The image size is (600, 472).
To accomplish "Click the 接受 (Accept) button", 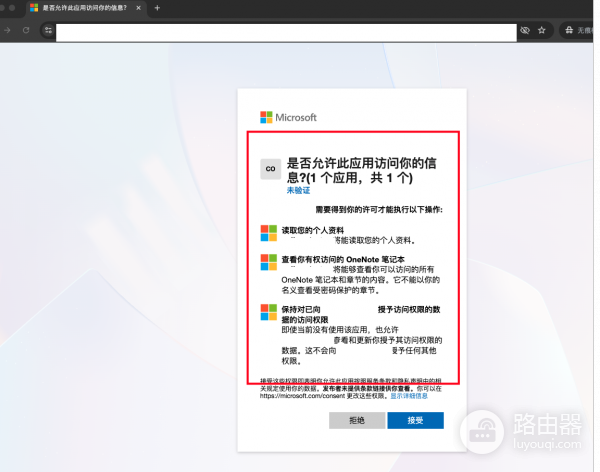I will [x=415, y=420].
